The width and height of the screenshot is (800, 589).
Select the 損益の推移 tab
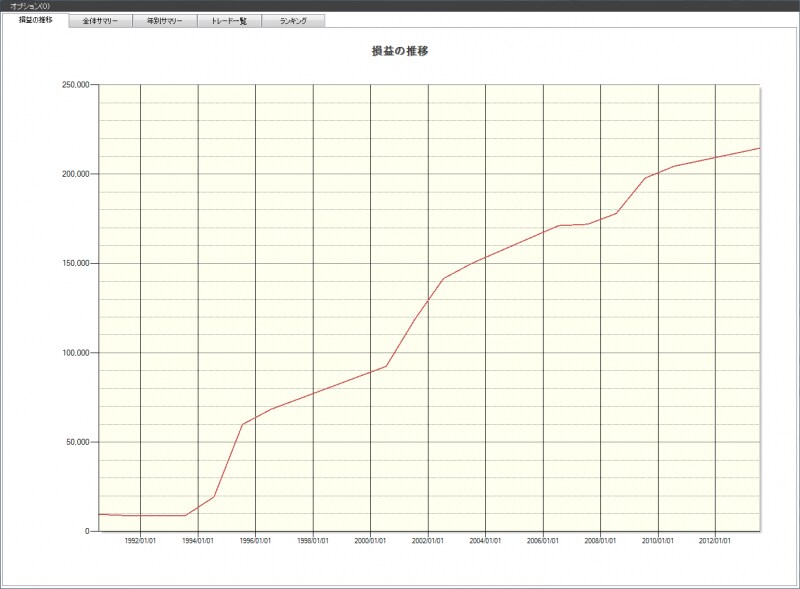coord(35,20)
